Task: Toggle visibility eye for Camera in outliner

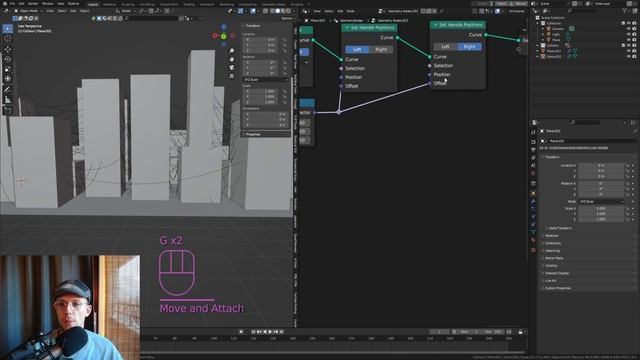Action: [629, 29]
